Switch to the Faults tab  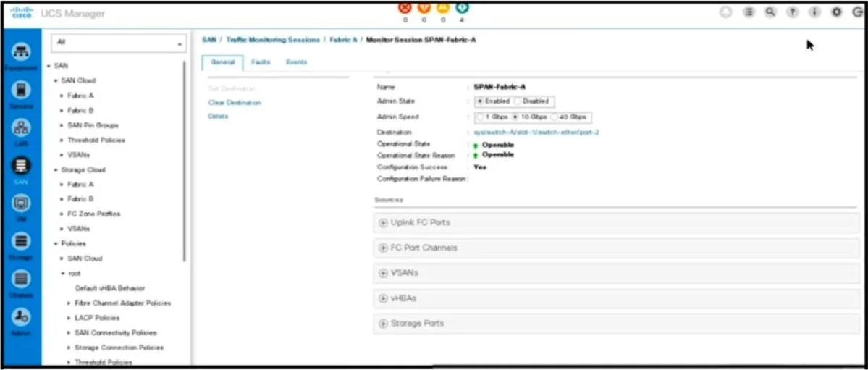(x=261, y=62)
